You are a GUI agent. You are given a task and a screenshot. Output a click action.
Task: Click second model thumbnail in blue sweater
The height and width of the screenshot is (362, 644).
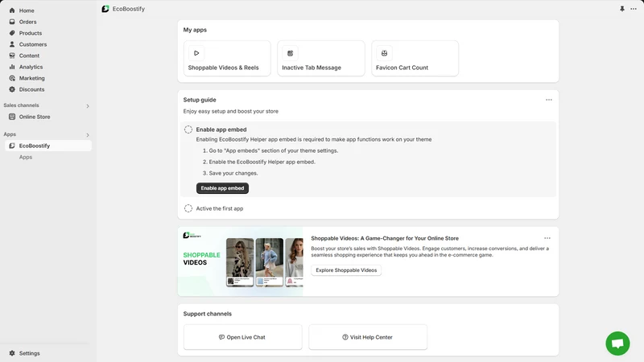point(269,262)
